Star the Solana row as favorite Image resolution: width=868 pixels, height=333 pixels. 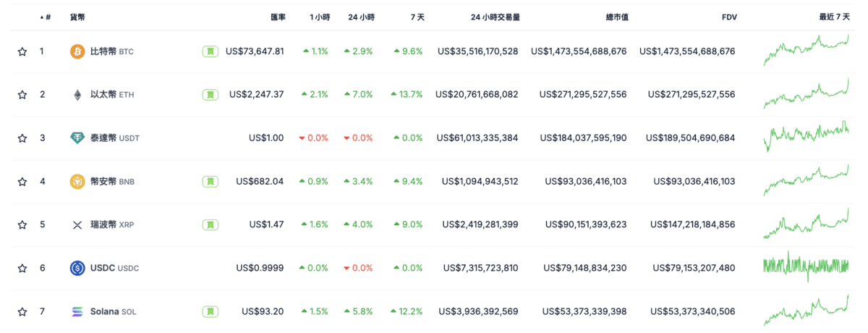pyautogui.click(x=22, y=311)
